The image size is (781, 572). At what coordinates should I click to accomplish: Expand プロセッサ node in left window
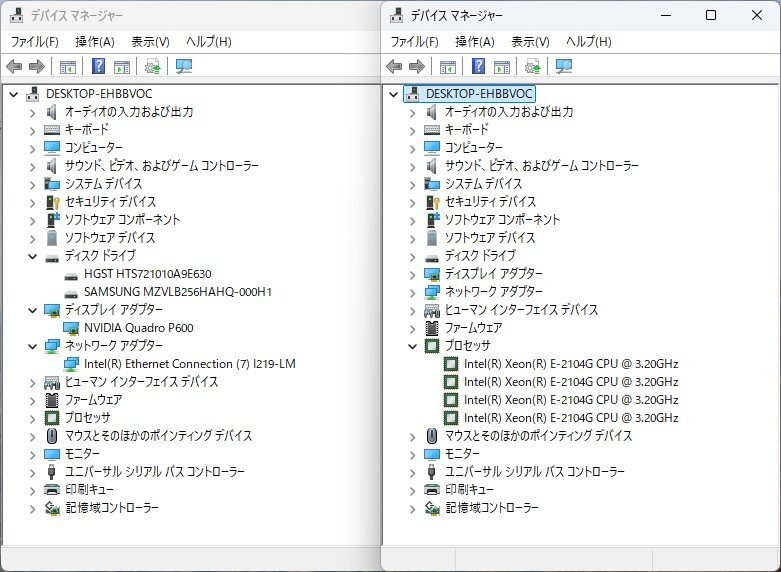coord(33,419)
